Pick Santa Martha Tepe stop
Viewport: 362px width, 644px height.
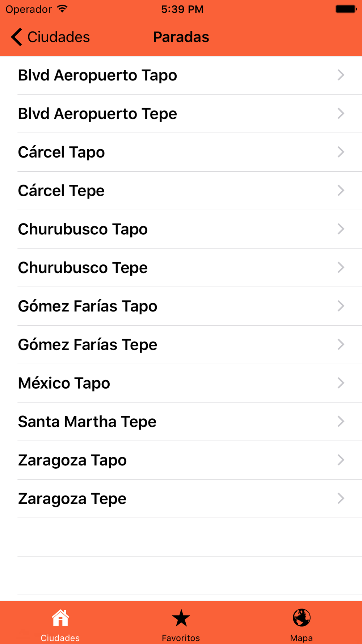(87, 422)
